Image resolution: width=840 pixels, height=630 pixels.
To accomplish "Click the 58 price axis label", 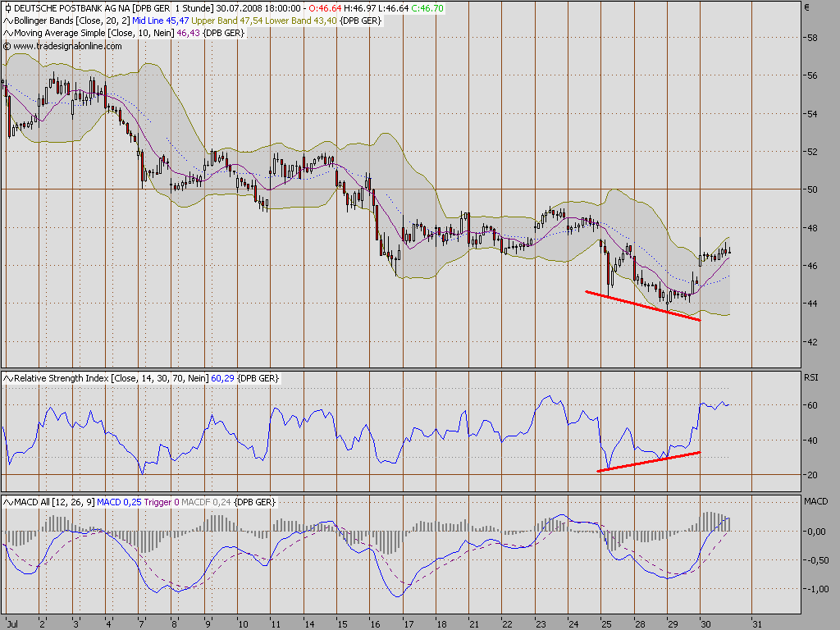I will click(812, 38).
